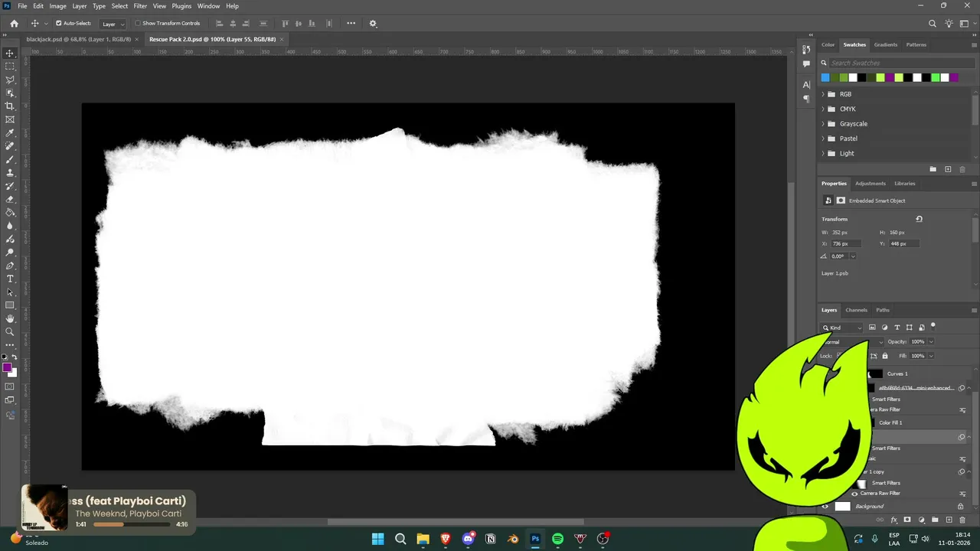Open the layer style fx menu
The height and width of the screenshot is (551, 980).
point(894,520)
